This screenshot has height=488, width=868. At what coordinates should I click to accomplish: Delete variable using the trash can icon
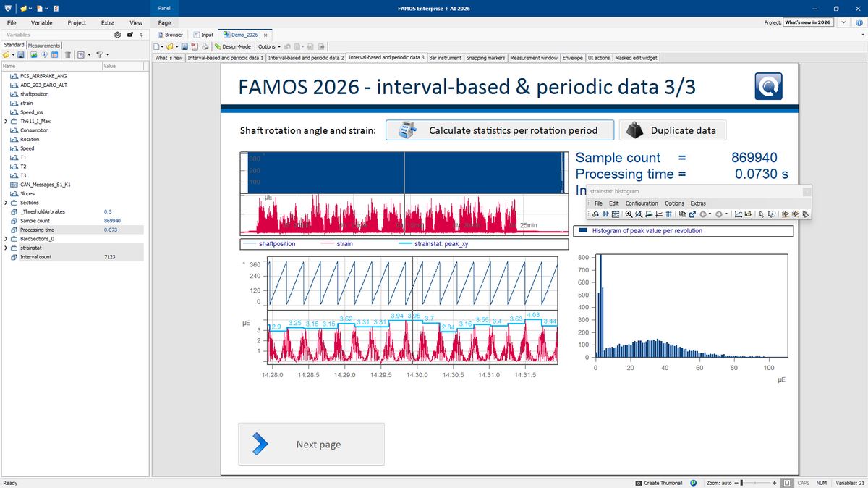(67, 55)
